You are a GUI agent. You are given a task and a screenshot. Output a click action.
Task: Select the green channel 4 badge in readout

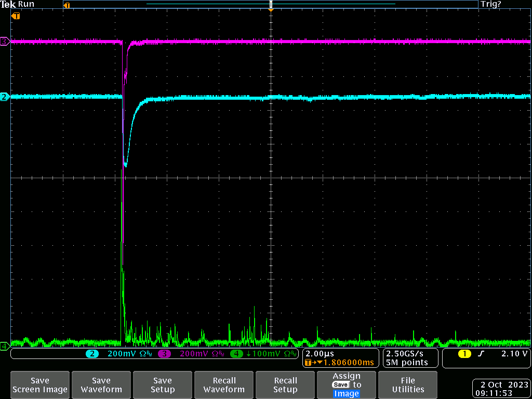point(236,354)
